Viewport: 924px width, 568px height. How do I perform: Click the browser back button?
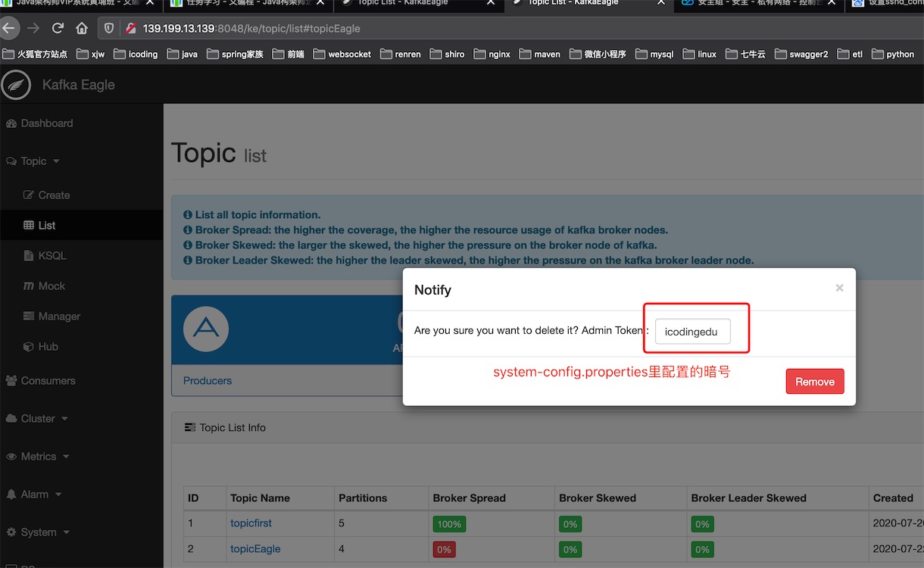(8, 29)
